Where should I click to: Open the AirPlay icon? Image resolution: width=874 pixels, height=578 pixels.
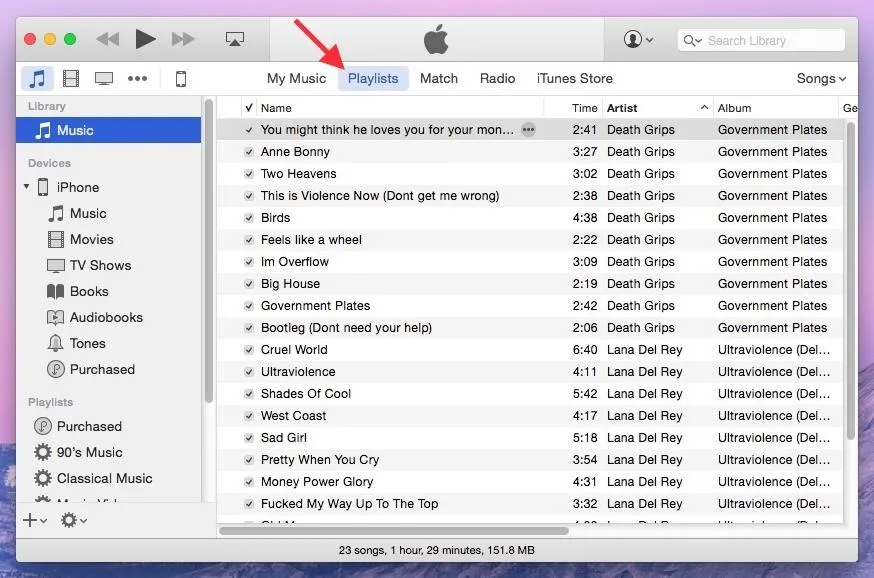[x=235, y=39]
